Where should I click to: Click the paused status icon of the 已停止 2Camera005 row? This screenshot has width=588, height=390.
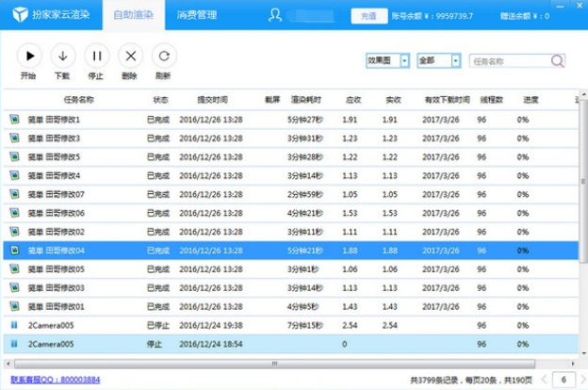(14, 325)
